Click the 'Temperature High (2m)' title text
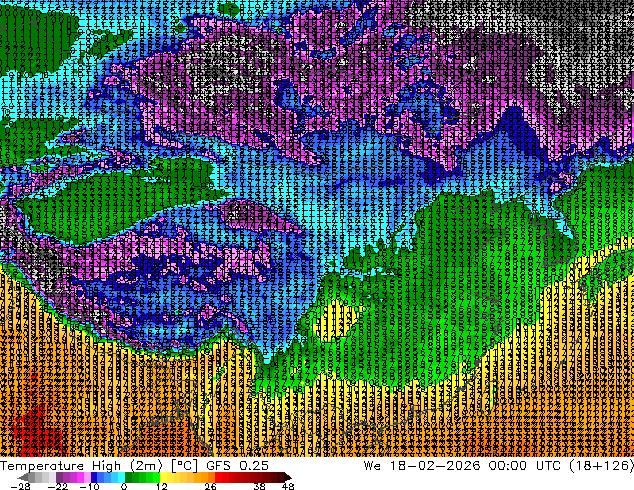634x490 pixels. pyautogui.click(x=81, y=466)
